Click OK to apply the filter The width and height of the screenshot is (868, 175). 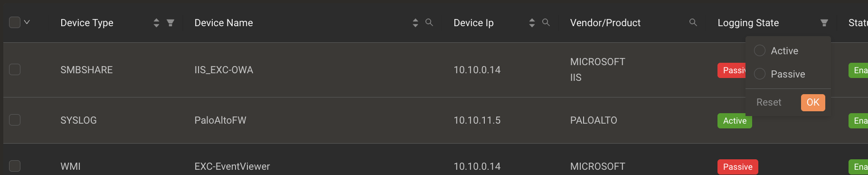coord(813,102)
